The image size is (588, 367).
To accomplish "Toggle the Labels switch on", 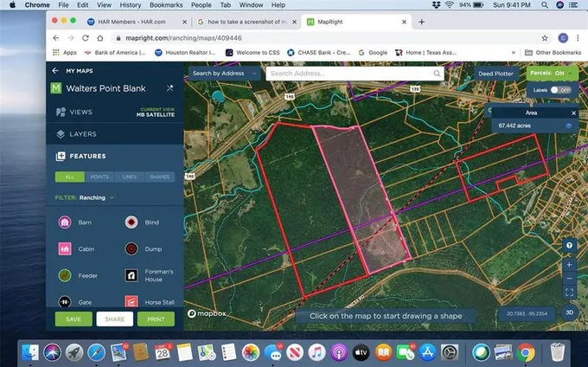I will pyautogui.click(x=560, y=90).
